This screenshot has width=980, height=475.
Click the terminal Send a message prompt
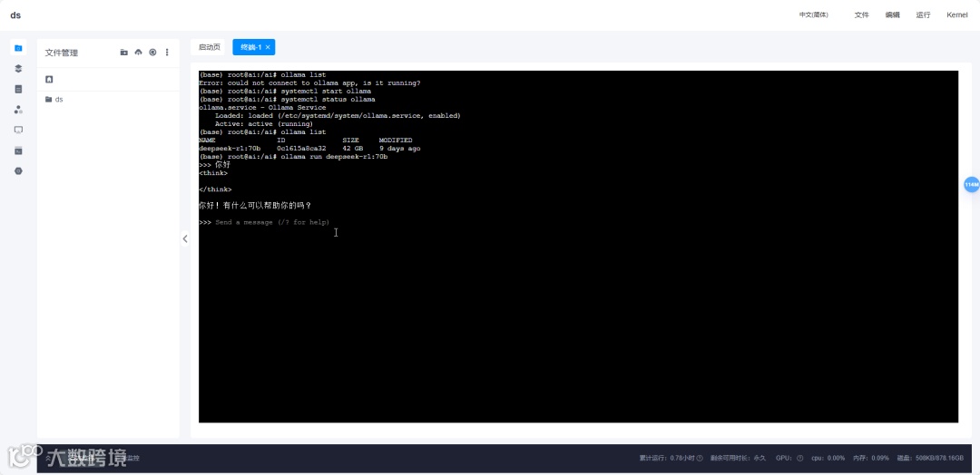(272, 222)
